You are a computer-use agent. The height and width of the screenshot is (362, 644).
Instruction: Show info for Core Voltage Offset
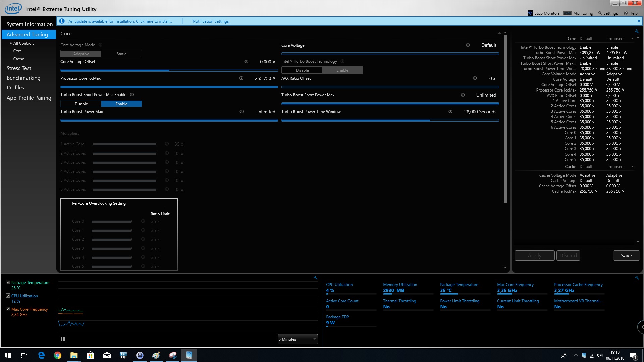pyautogui.click(x=246, y=62)
